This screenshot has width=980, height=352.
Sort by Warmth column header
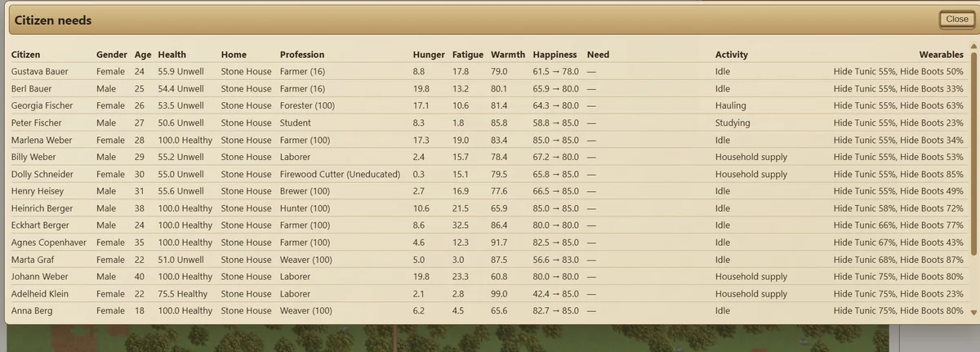click(x=508, y=55)
